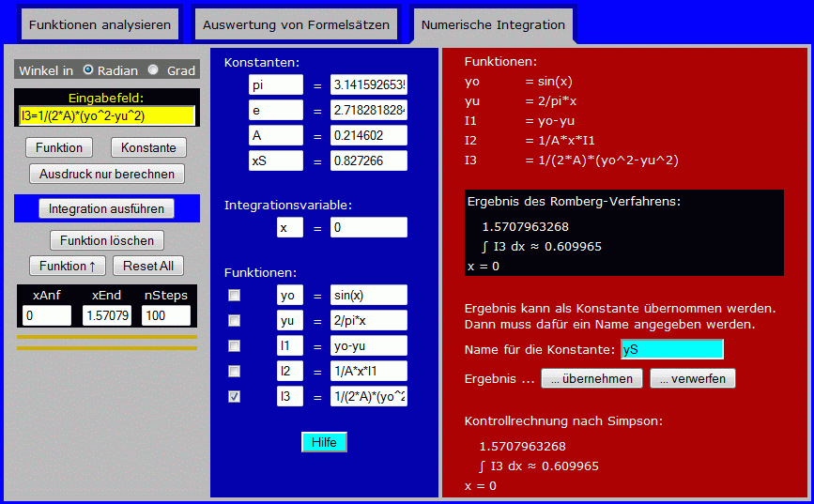Check the yo function checkbox
This screenshot has height=504, width=814.
point(234,295)
